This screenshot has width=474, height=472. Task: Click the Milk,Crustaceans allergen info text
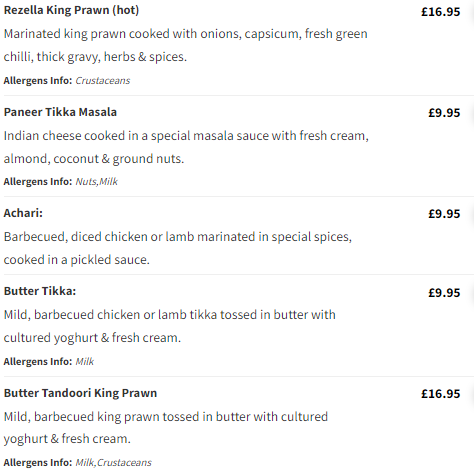[x=113, y=462]
